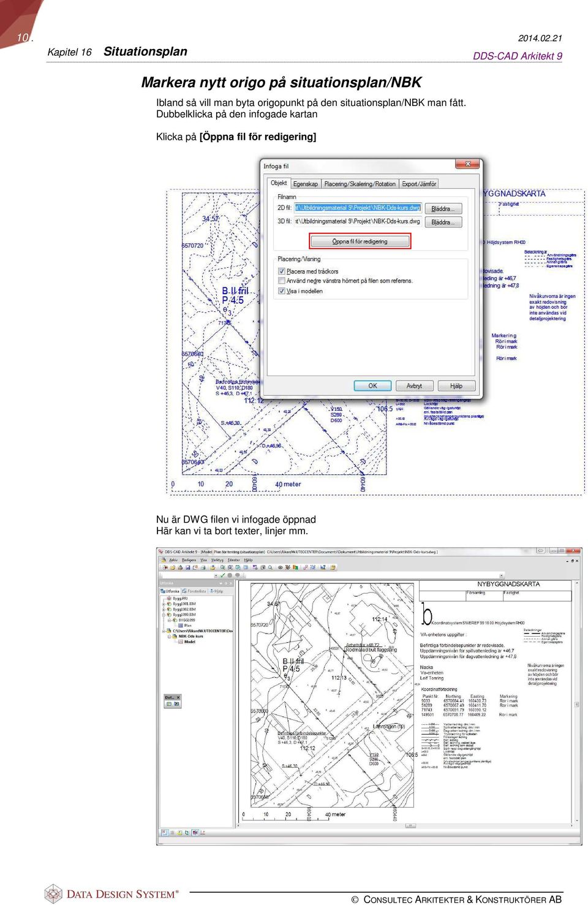Screen dimensions: 588x905
Task: Open the Hjälp menu in the menu bar
Action: [x=248, y=560]
